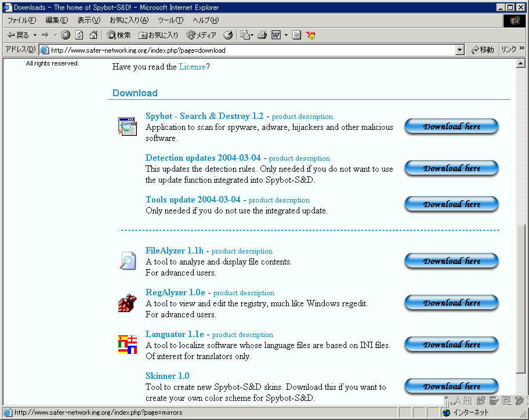
Task: Click the Internet zone globe in status bar
Action: click(447, 412)
